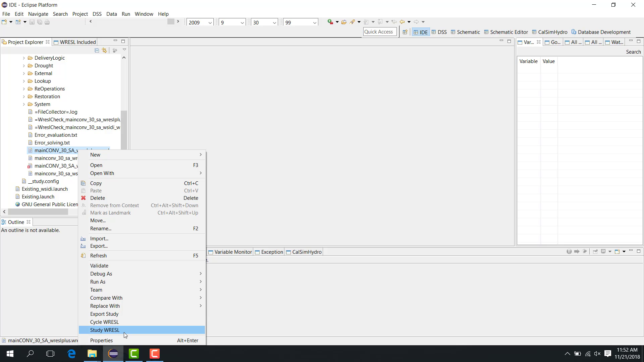Click the Delete red X icon in context menu
The width and height of the screenshot is (644, 362).
point(84,198)
